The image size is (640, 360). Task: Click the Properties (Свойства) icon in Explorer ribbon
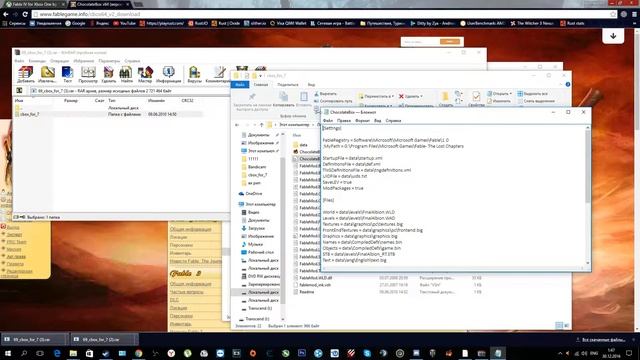(x=476, y=96)
